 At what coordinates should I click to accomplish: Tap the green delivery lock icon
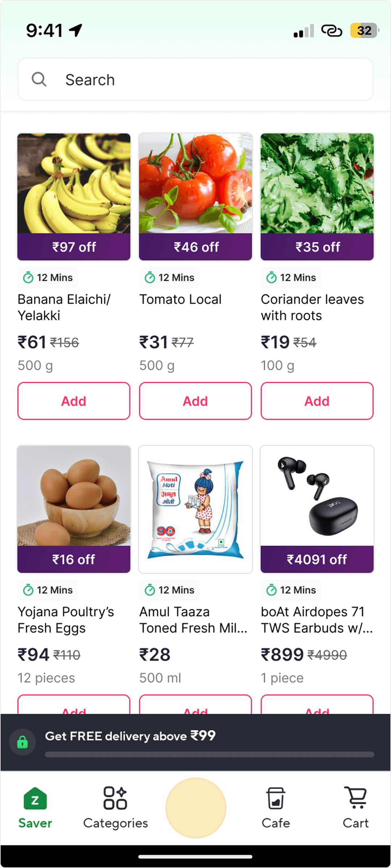tap(22, 742)
